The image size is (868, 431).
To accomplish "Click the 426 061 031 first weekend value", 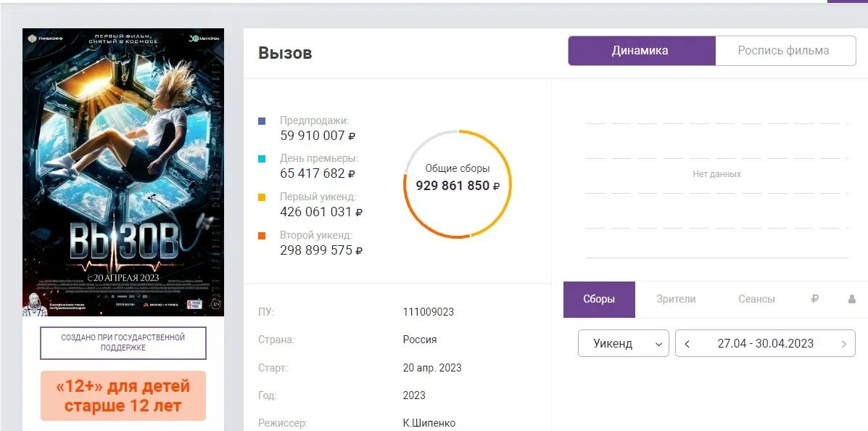I will click(322, 212).
